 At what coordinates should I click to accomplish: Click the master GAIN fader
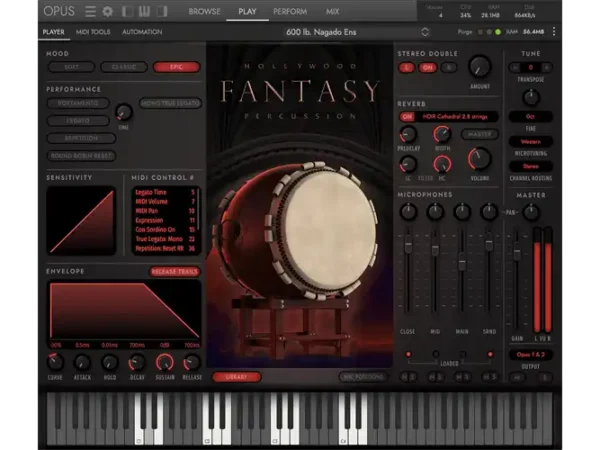point(517,253)
